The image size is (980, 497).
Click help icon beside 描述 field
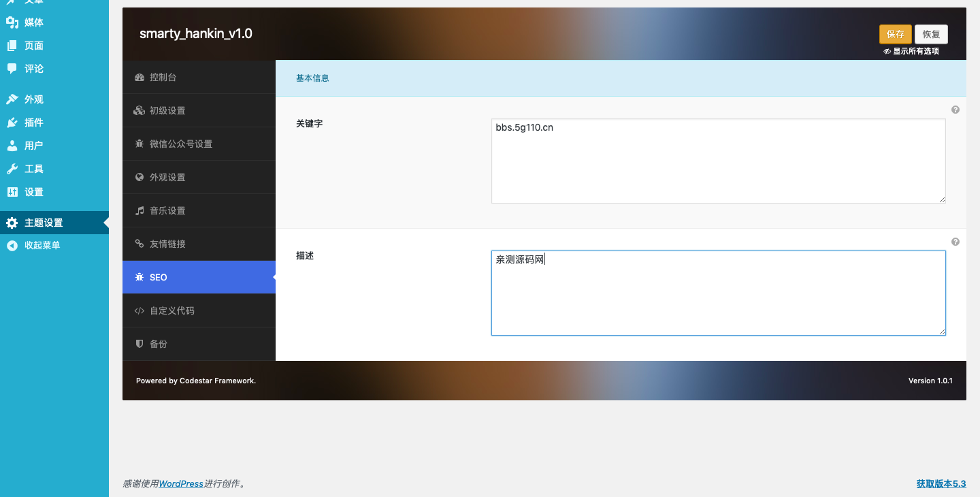coord(955,242)
